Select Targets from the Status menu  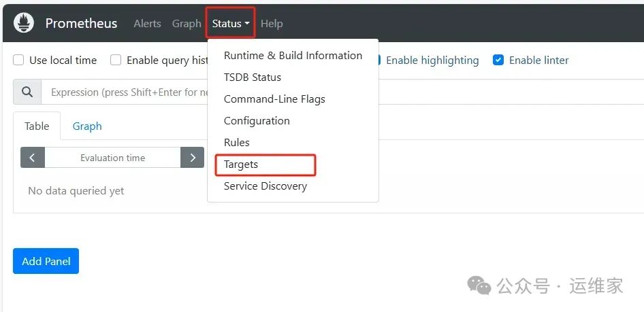coord(241,164)
